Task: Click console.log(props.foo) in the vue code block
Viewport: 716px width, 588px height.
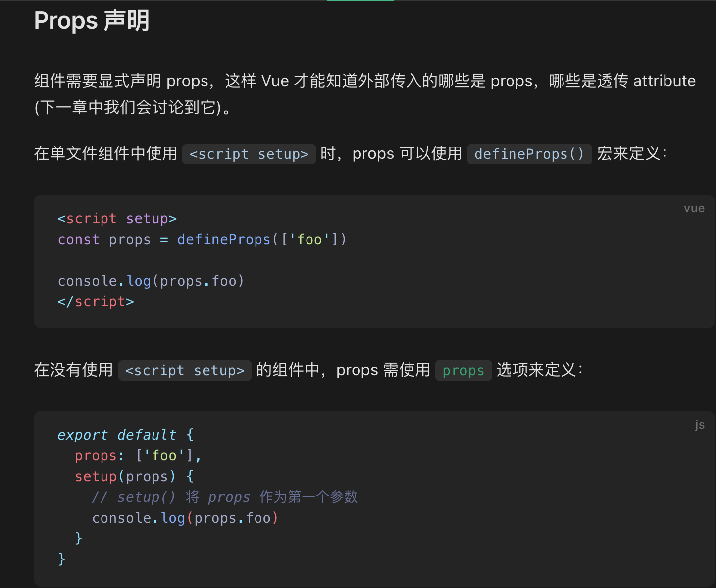Action: click(x=151, y=281)
